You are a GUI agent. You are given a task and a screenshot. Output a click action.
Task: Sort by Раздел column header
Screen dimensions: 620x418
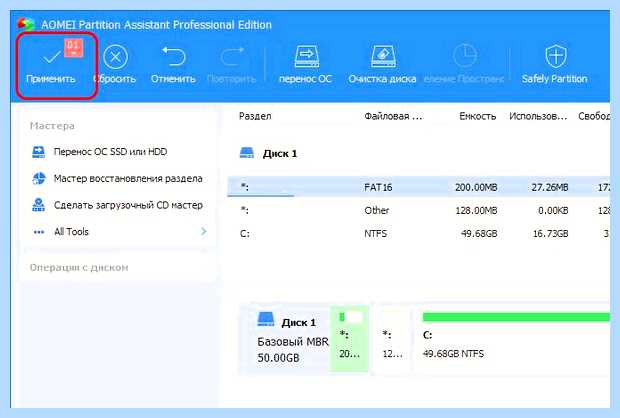(255, 116)
